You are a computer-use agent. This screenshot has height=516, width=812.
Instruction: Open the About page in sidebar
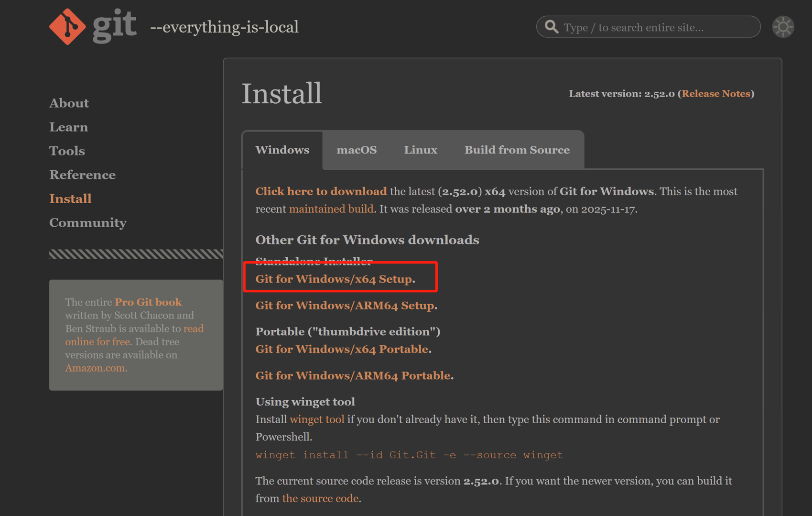[x=69, y=103]
